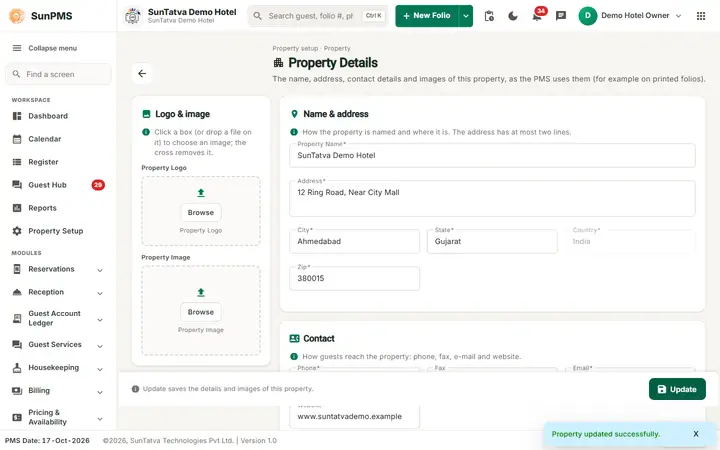Click the PMS Date 17-Oct-2026 text

click(x=47, y=440)
